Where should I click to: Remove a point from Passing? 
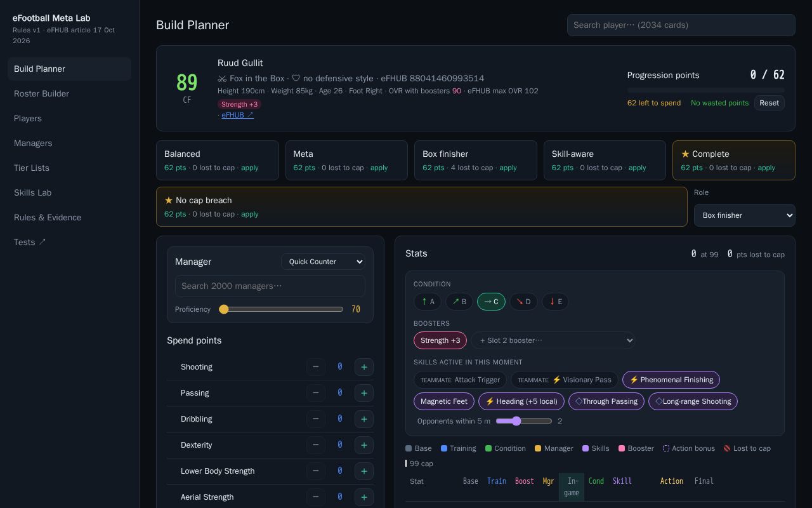point(315,393)
